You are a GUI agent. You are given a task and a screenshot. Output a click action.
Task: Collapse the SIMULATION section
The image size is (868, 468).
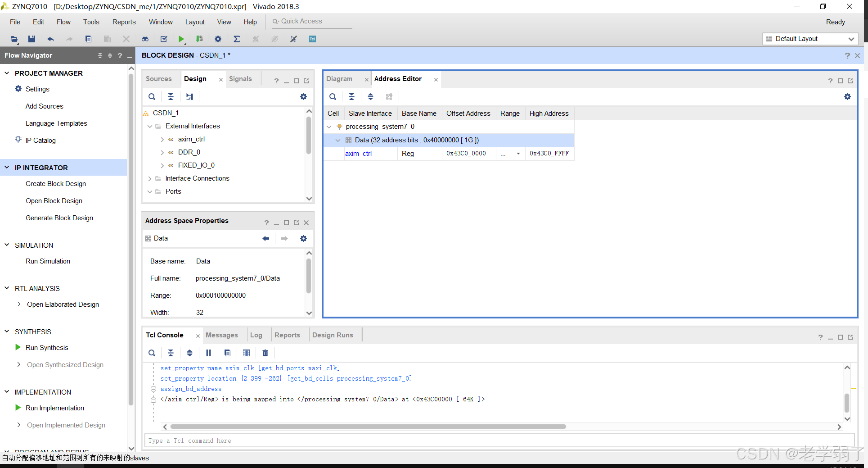(x=7, y=245)
